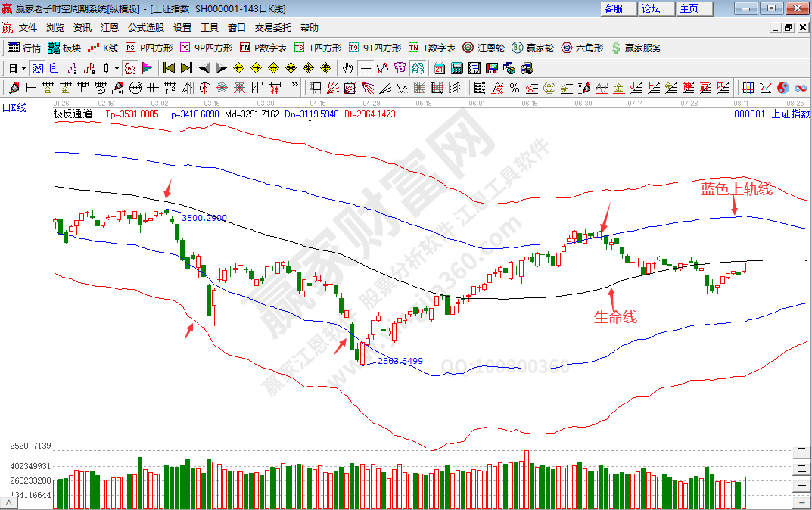
Task: Expand the drawing toolbar overflow chevron
Action: (295, 86)
